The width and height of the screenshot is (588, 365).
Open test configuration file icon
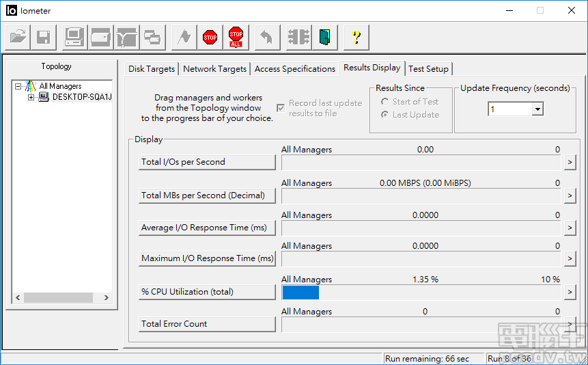click(18, 37)
